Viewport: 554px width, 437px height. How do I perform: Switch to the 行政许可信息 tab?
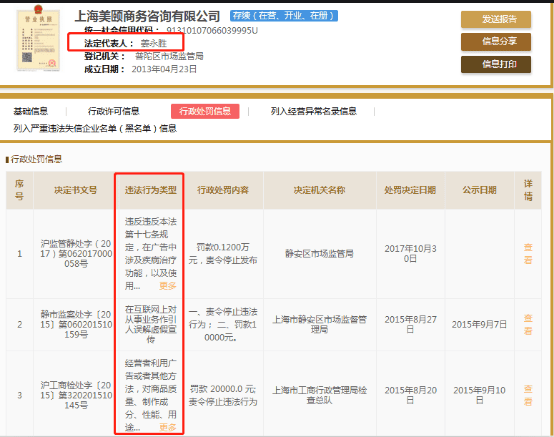click(x=113, y=111)
